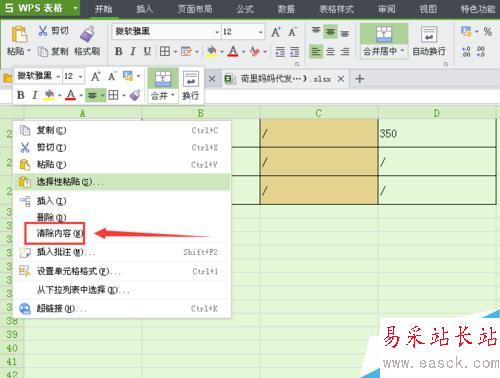Toggle Italic in the ribbon

[133, 51]
